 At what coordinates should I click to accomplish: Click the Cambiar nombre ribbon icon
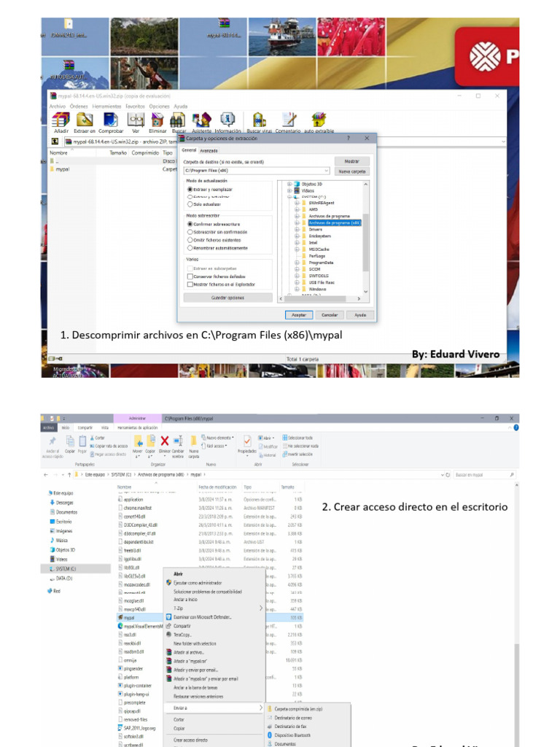coord(178,441)
